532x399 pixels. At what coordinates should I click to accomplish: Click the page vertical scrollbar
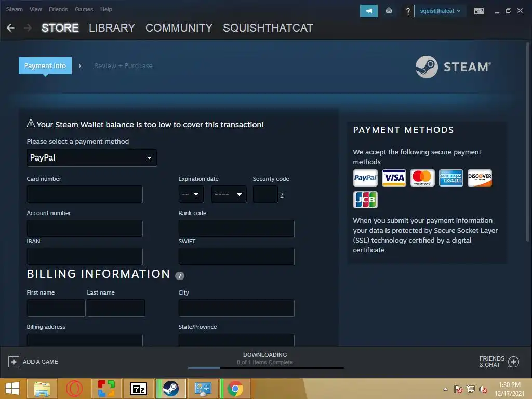click(528, 141)
